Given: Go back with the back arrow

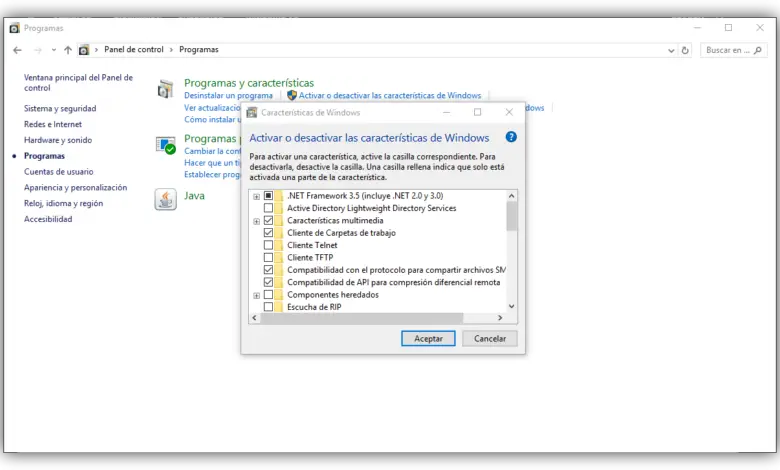Looking at the screenshot, I should tap(17, 50).
